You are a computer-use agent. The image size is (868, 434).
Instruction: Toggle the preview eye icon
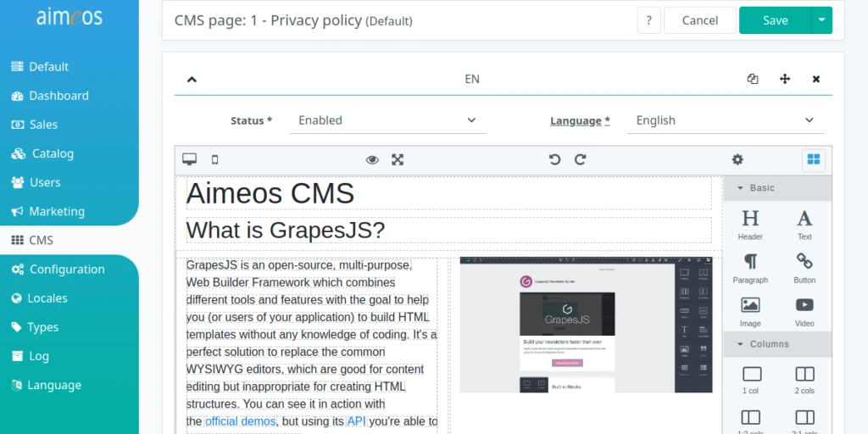pyautogui.click(x=372, y=160)
